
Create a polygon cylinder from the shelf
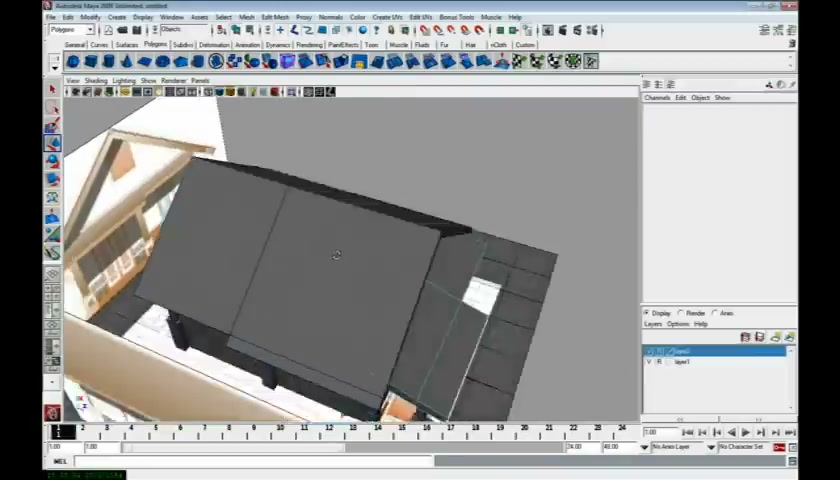tap(109, 62)
